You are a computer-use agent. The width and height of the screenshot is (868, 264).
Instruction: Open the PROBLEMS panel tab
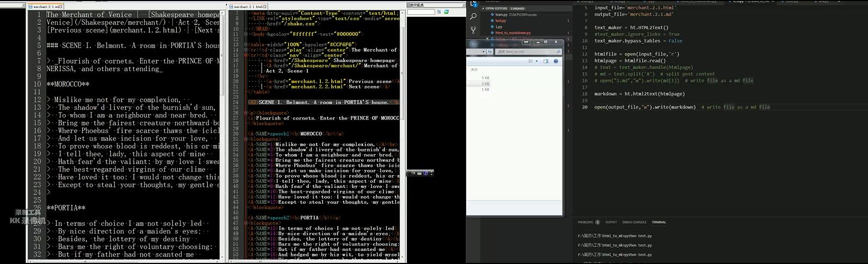point(585,222)
